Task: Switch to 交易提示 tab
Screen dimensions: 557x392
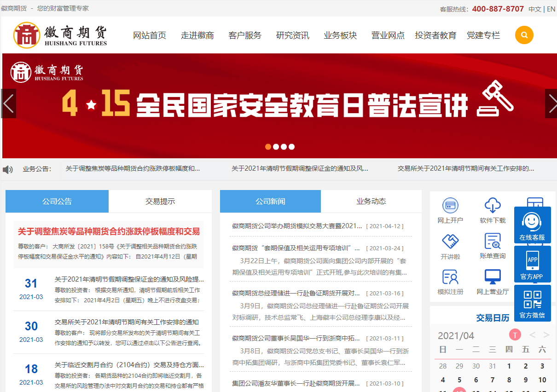Action: coord(160,201)
